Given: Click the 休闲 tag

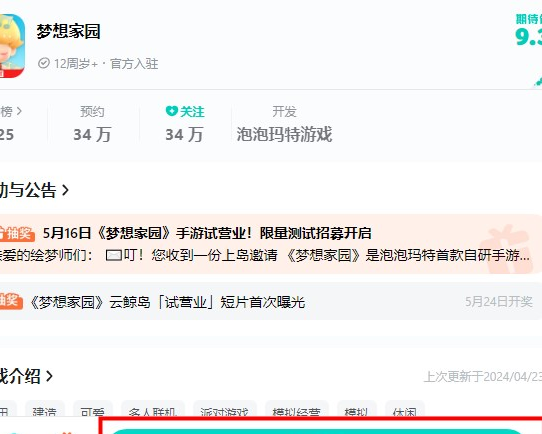Looking at the screenshot, I should tap(405, 410).
